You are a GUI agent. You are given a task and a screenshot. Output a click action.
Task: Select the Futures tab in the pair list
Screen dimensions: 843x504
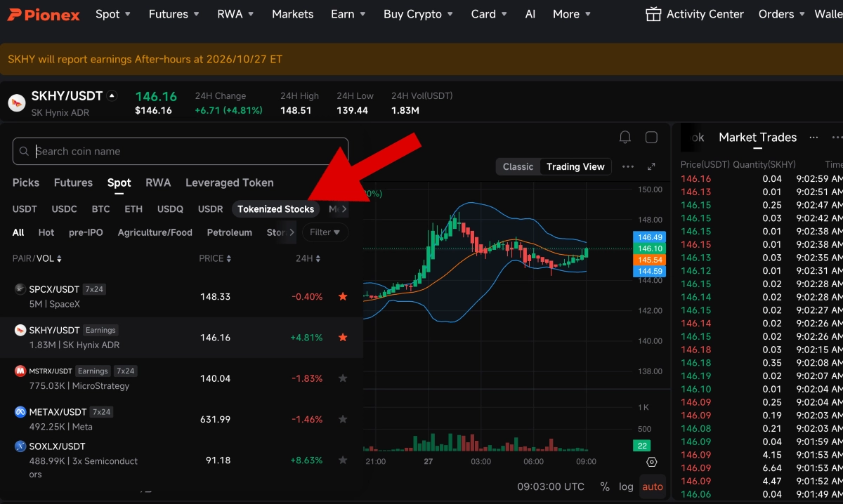click(x=73, y=183)
